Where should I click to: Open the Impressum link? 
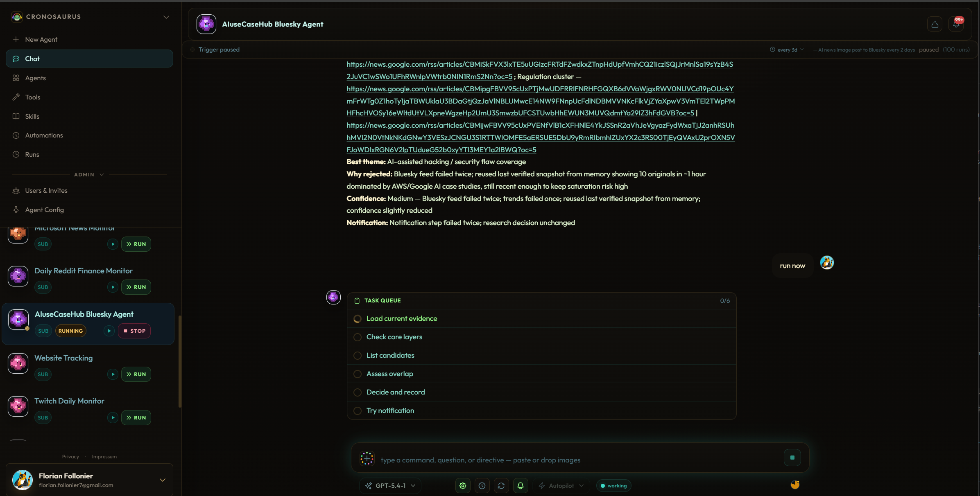pos(104,457)
